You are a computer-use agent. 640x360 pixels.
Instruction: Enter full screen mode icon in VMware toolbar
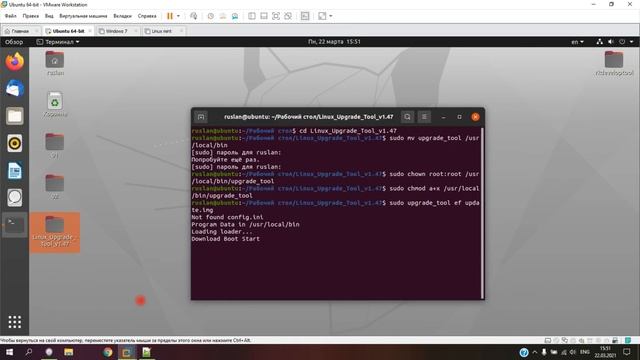click(276, 16)
